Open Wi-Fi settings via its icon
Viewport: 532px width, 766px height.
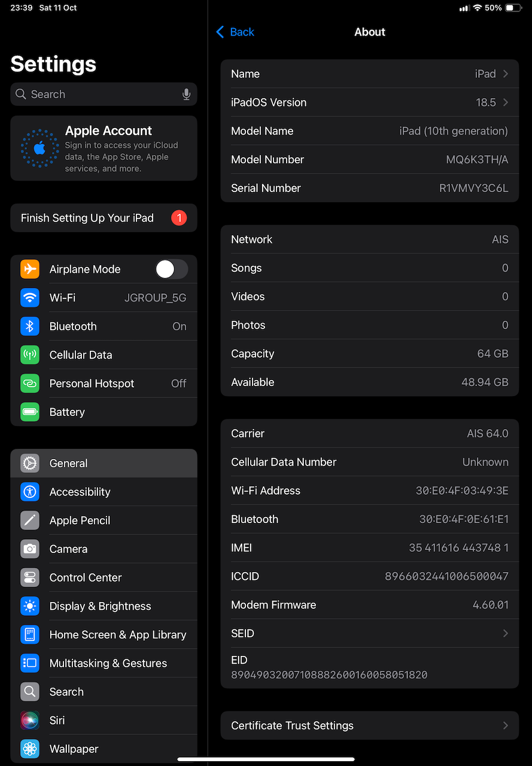pyautogui.click(x=30, y=298)
